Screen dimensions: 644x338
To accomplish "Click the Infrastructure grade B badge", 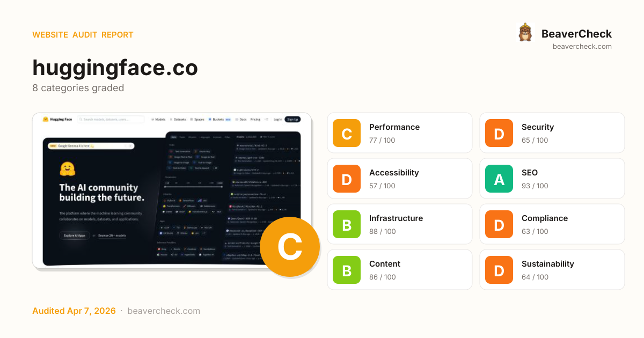I will [x=347, y=224].
